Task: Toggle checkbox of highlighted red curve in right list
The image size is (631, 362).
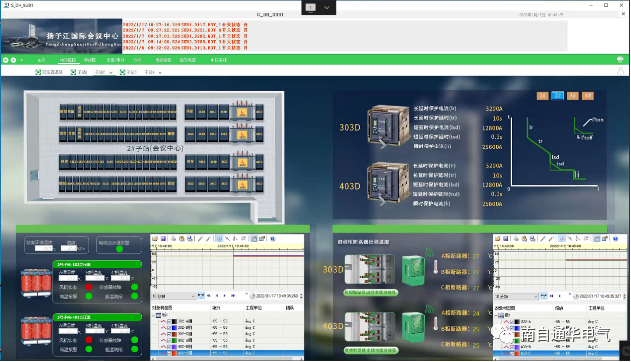Action: [x=512, y=353]
